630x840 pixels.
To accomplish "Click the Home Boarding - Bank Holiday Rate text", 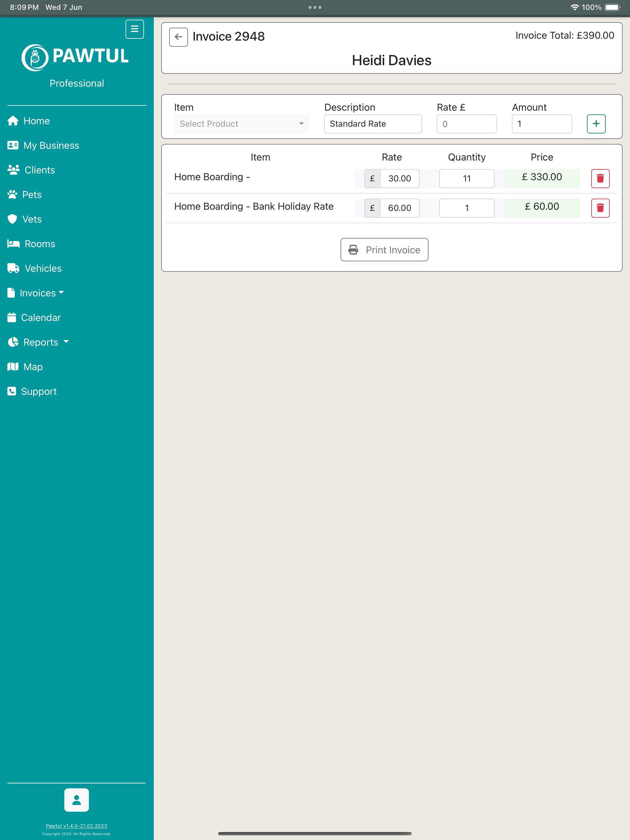I will [254, 207].
